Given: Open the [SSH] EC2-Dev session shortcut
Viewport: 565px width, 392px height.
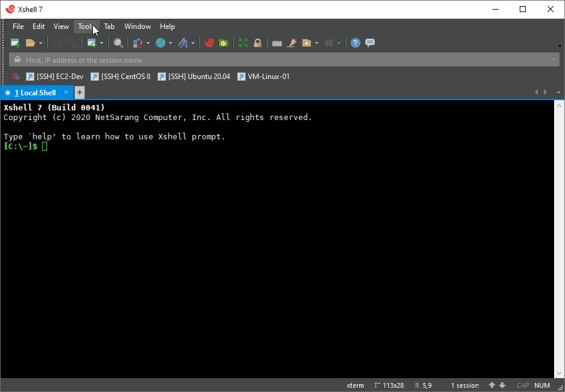Looking at the screenshot, I should (55, 77).
